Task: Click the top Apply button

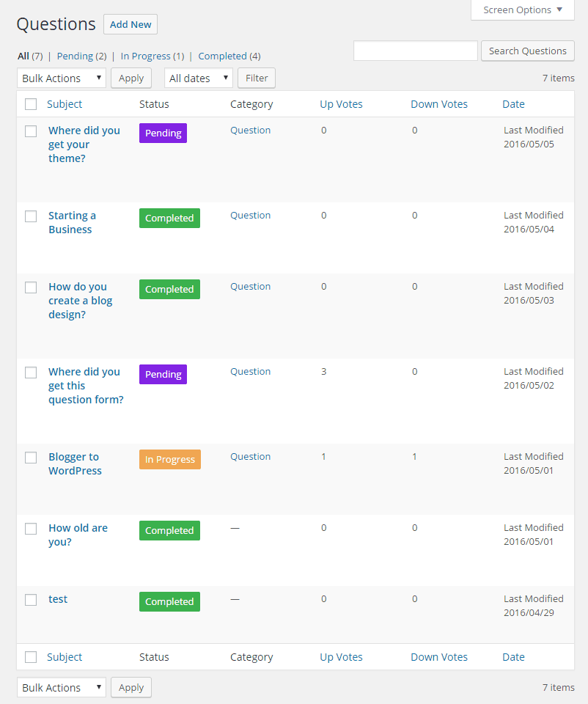Action: pyautogui.click(x=131, y=78)
